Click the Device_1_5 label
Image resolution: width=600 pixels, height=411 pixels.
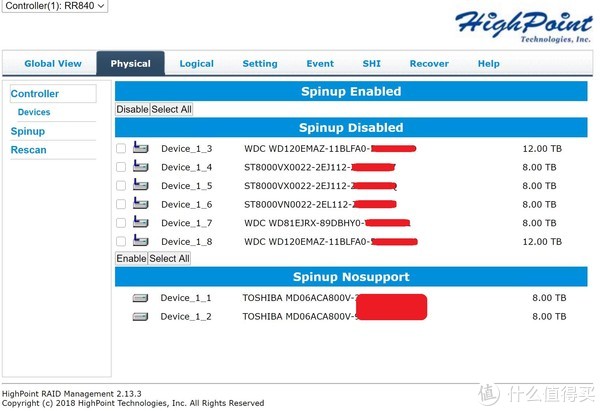pyautogui.click(x=186, y=186)
